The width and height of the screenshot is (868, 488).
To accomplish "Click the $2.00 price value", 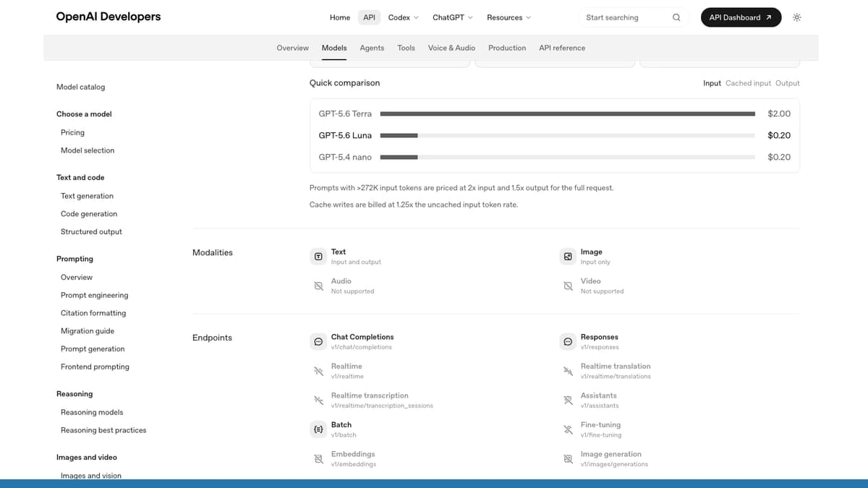I will (x=779, y=114).
